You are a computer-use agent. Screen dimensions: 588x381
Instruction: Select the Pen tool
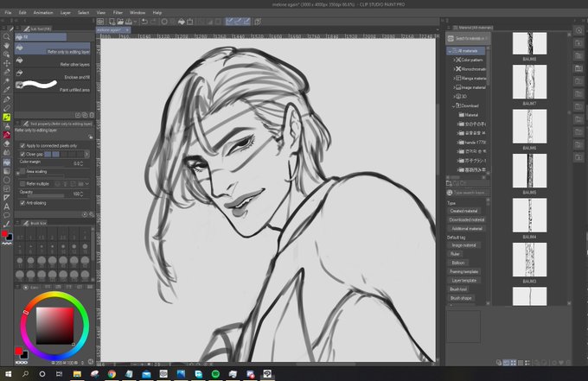coord(6,99)
